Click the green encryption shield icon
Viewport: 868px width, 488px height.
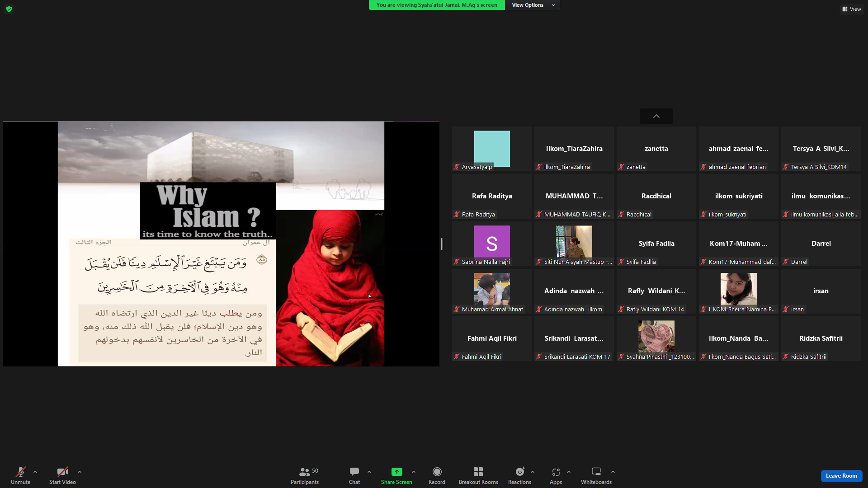tap(9, 9)
